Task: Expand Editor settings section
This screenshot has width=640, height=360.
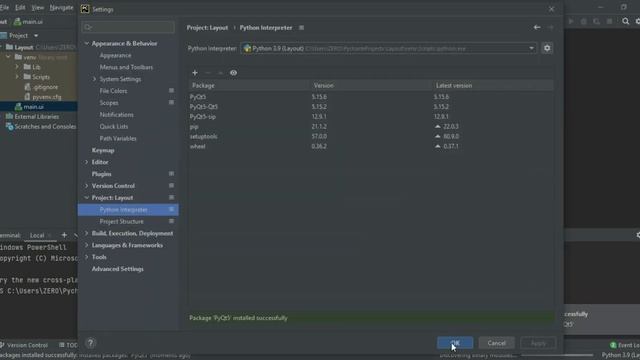Action: tap(87, 162)
